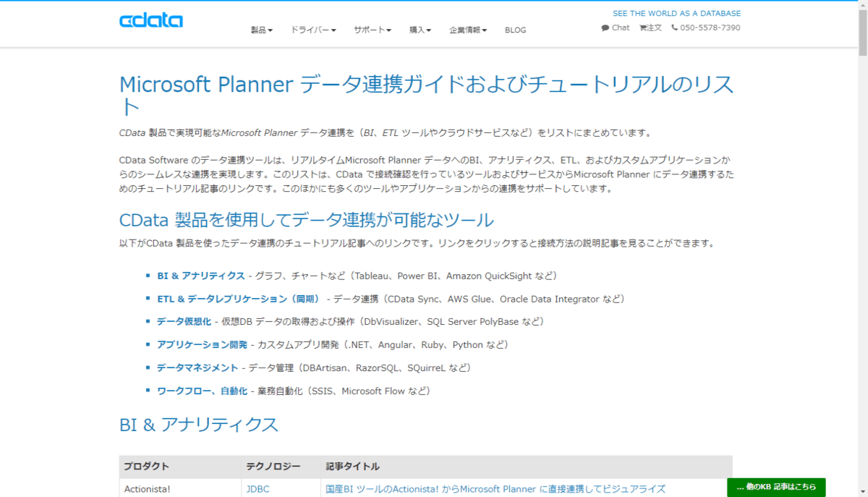Expand the ドライバー dropdown menu
The image size is (868, 497).
click(313, 30)
